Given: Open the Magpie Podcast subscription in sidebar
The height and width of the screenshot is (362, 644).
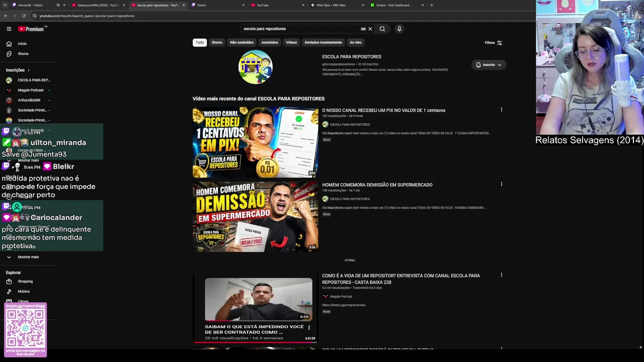Looking at the screenshot, I should pos(29,90).
